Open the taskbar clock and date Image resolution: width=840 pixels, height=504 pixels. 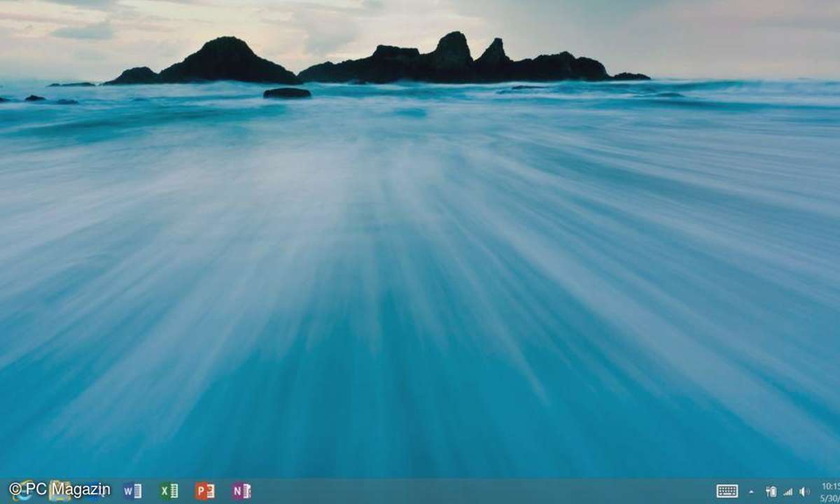[x=830, y=491]
